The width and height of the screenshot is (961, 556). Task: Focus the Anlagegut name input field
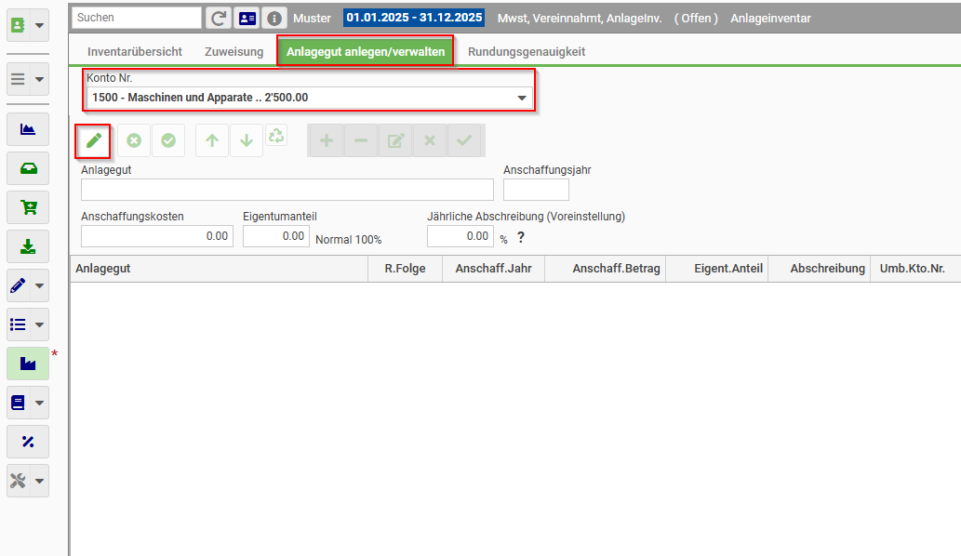pos(287,190)
